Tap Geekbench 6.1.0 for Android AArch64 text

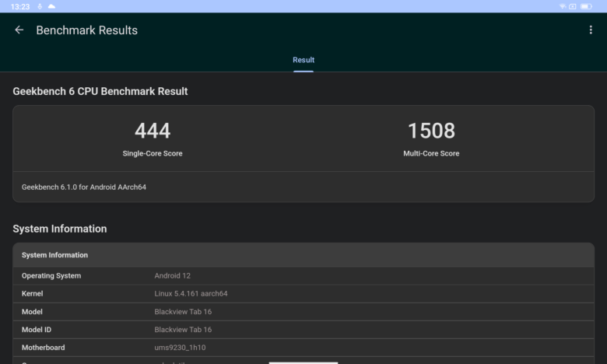84,187
